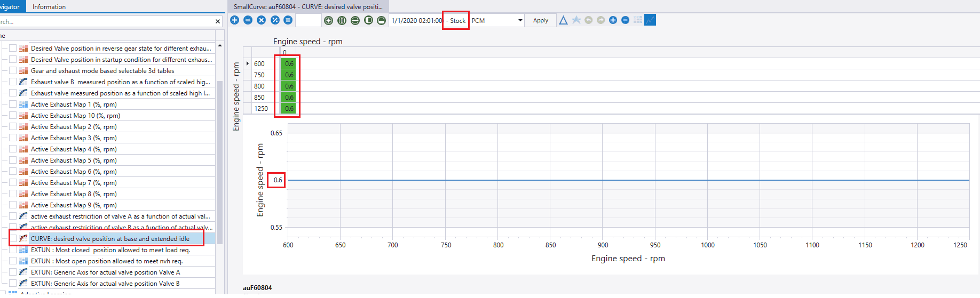Switch to the Information tab

[49, 6]
